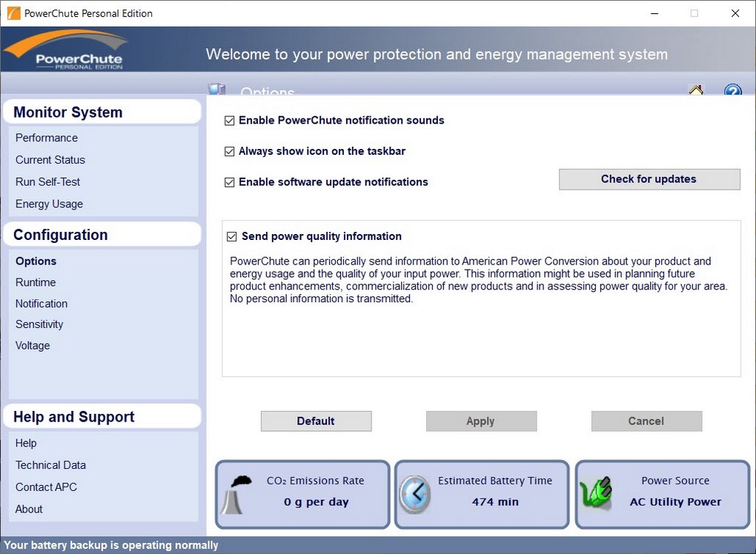Viewport: 756px width, 554px height.
Task: Open the Runtime configuration page
Action: 36,282
